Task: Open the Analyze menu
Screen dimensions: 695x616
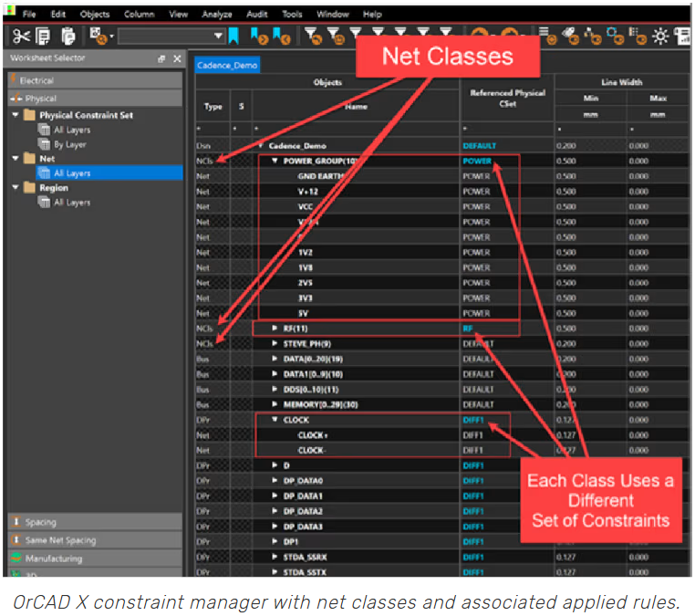Action: 217,15
